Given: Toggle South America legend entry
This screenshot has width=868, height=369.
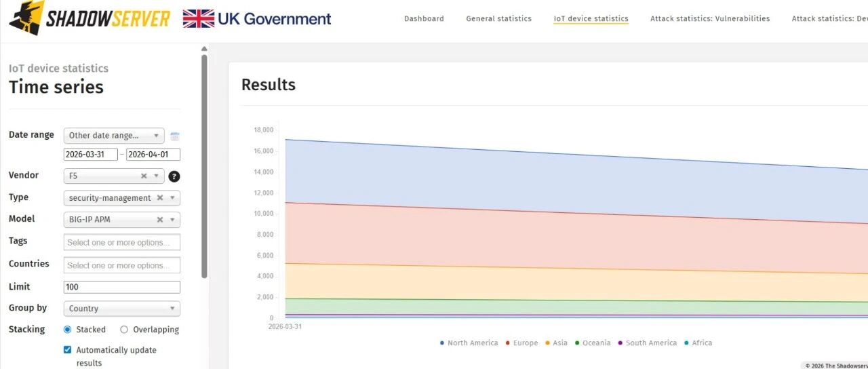Looking at the screenshot, I should pyautogui.click(x=647, y=343).
